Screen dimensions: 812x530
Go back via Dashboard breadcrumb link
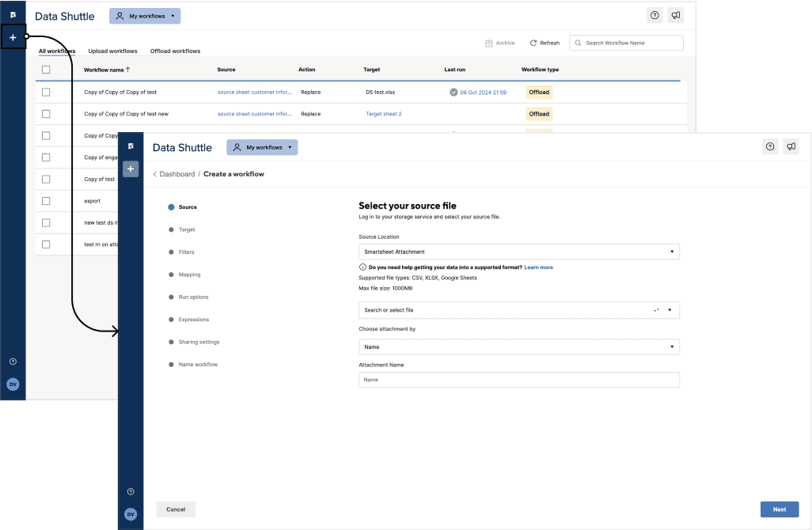coord(177,174)
